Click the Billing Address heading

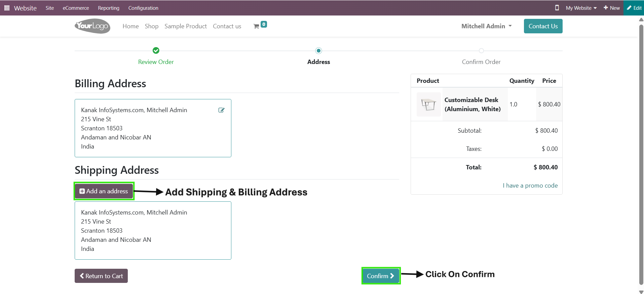point(110,84)
